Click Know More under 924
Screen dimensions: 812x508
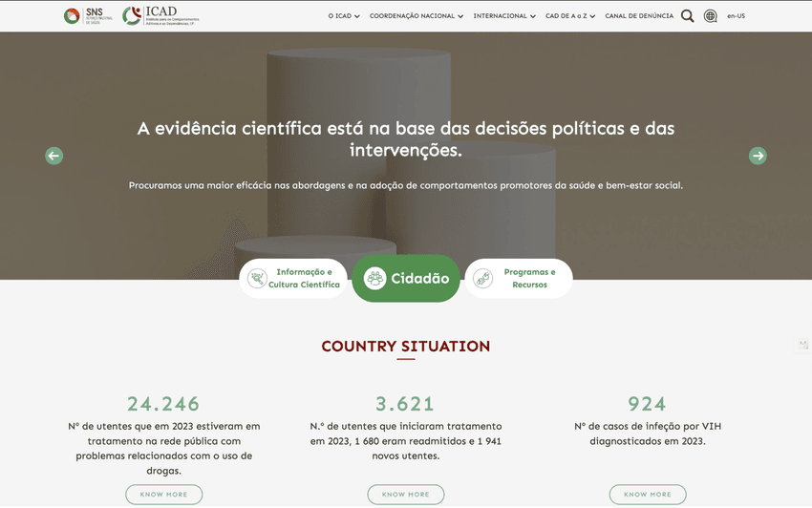coord(648,495)
